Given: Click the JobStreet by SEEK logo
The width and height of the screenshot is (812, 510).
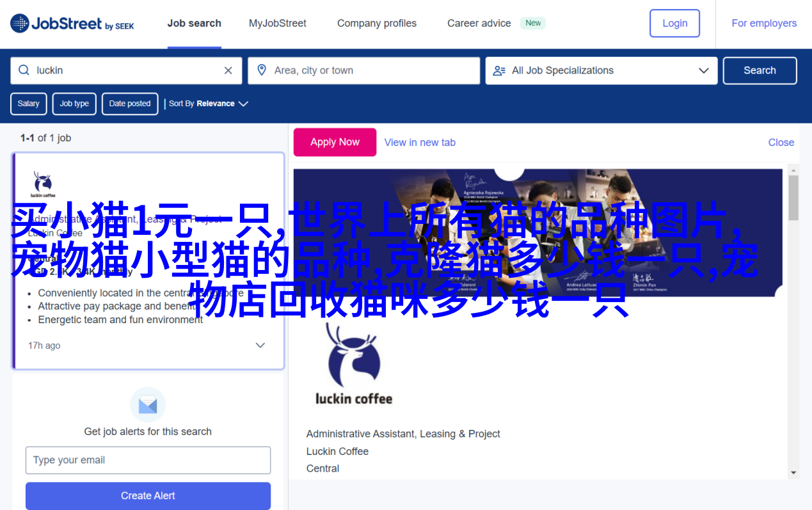Looking at the screenshot, I should (72, 24).
